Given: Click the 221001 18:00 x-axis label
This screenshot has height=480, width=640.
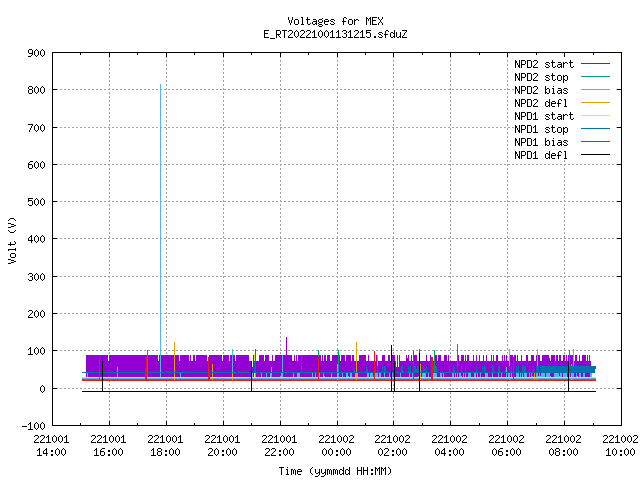Looking at the screenshot, I should 165,446.
